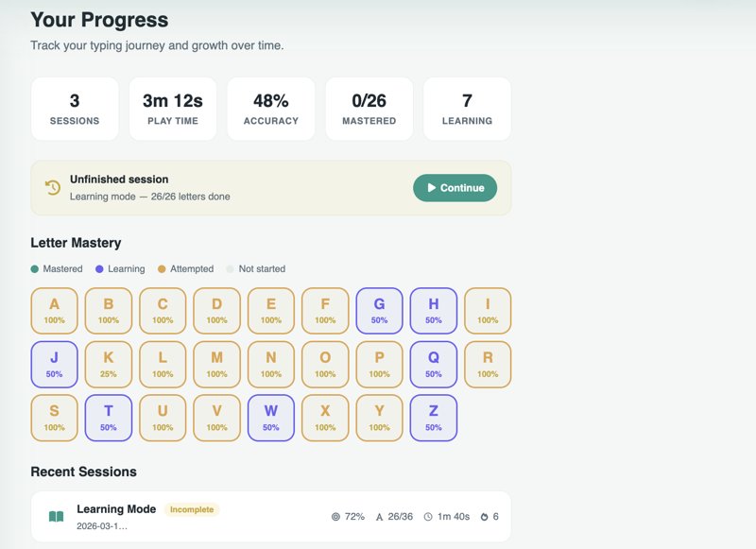The width and height of the screenshot is (756, 549).
Task: Click the flame streak icon beside 6
Action: [x=484, y=517]
